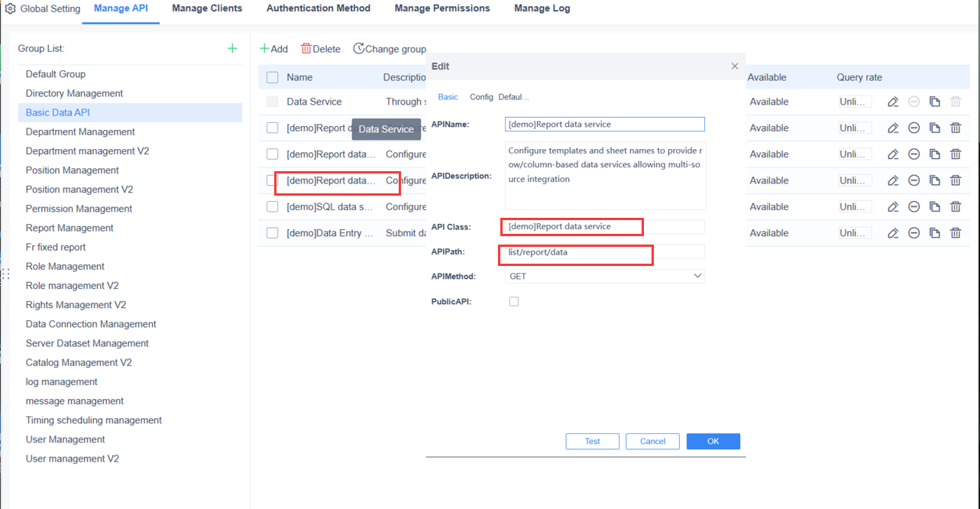This screenshot has width=980, height=509.
Task: Select Report Management in the Group List
Action: (x=69, y=228)
